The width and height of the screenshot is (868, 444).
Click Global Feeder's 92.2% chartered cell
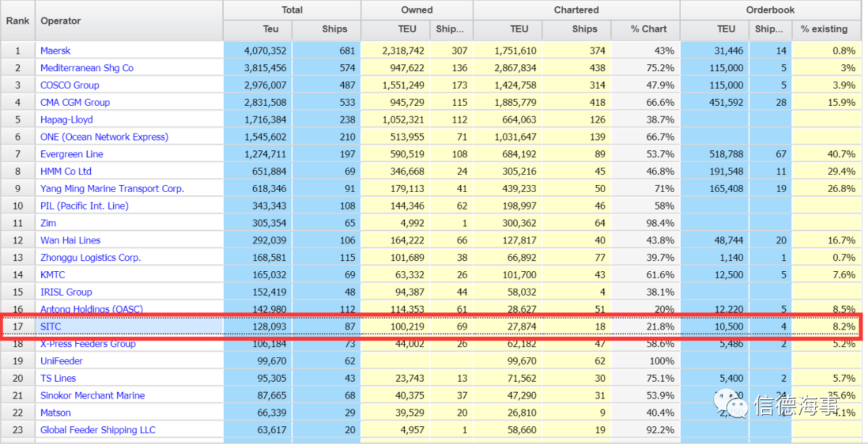tap(646, 430)
